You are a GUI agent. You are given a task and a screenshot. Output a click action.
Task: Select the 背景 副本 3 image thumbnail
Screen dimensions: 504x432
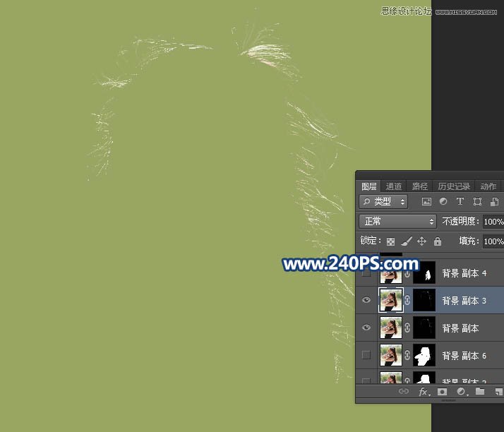click(391, 300)
